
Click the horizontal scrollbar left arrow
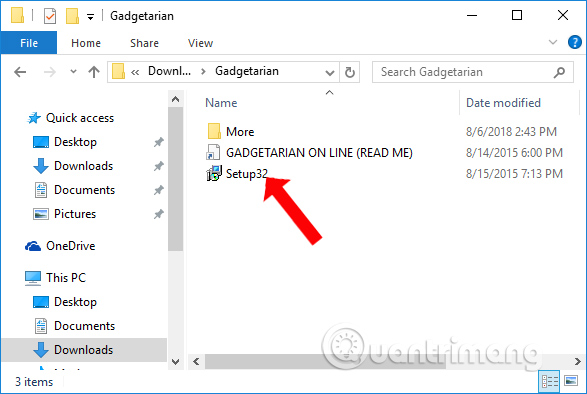coord(196,361)
